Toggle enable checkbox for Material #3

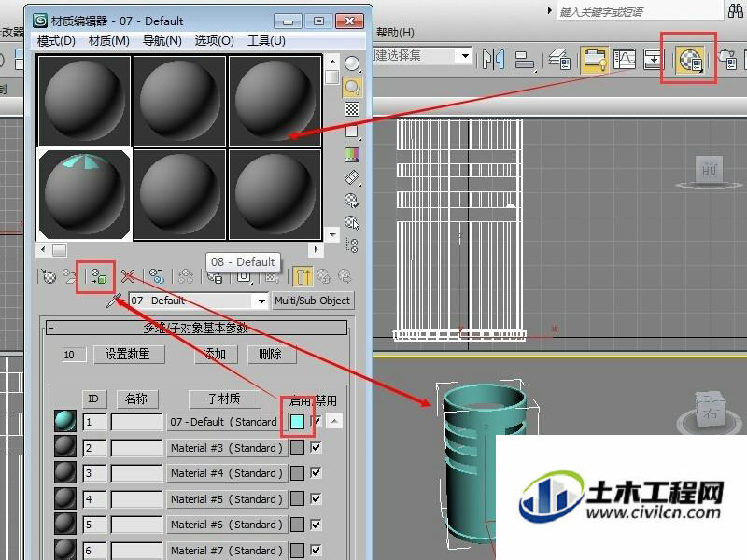(316, 448)
